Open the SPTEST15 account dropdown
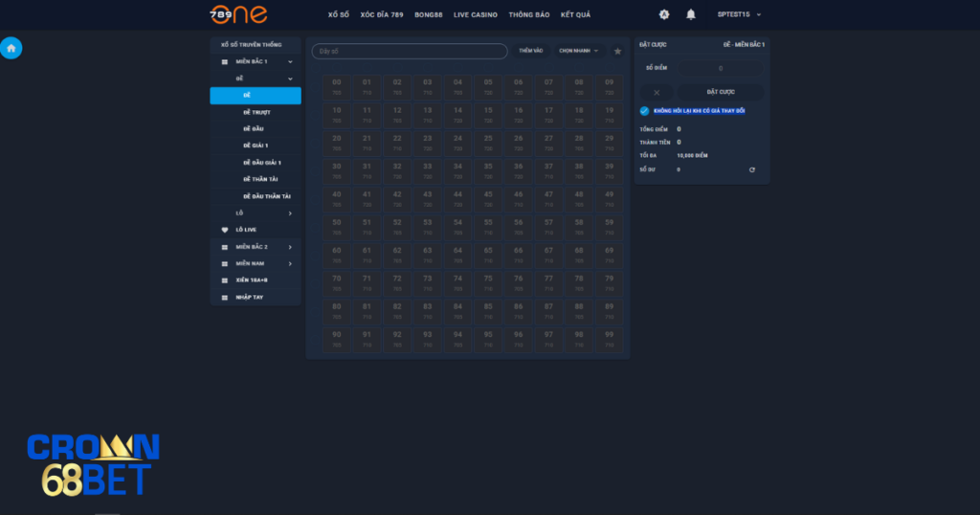This screenshot has width=980, height=515. click(x=739, y=14)
